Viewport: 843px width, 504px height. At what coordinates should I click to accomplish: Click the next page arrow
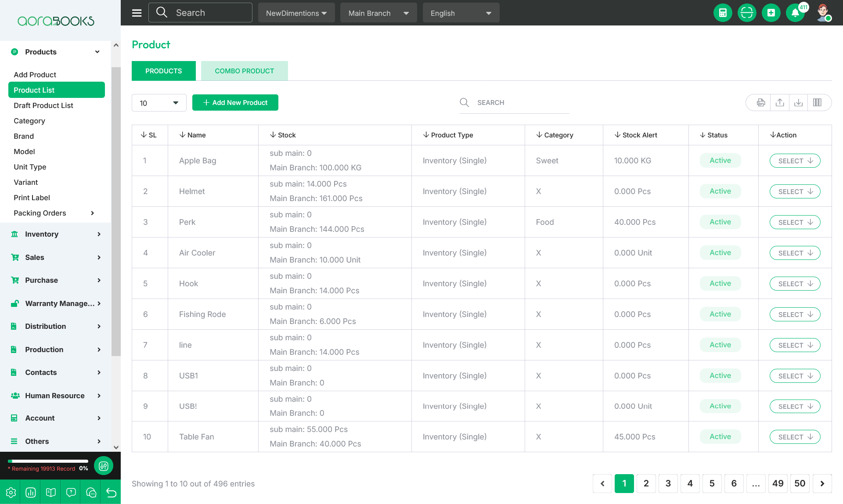(x=822, y=483)
